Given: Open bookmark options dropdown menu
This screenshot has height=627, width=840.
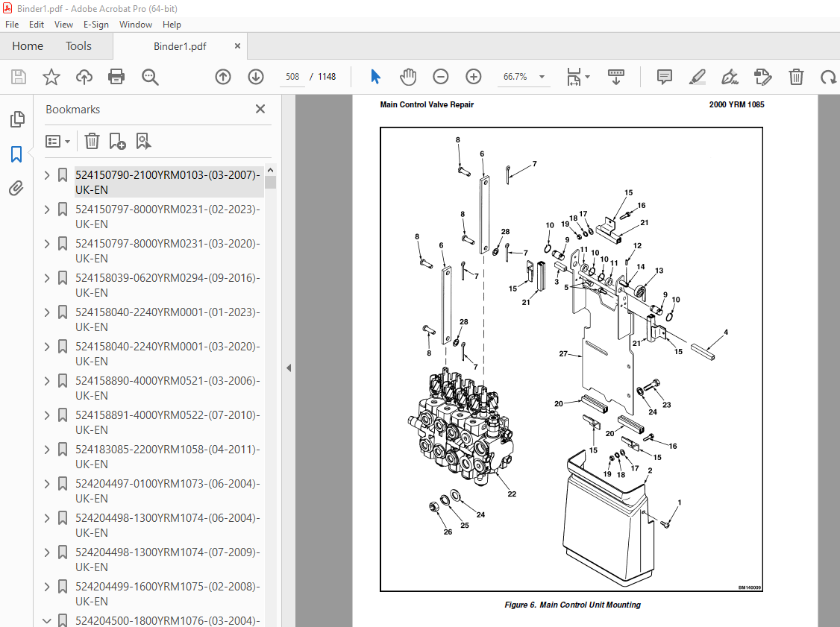Looking at the screenshot, I should [58, 142].
